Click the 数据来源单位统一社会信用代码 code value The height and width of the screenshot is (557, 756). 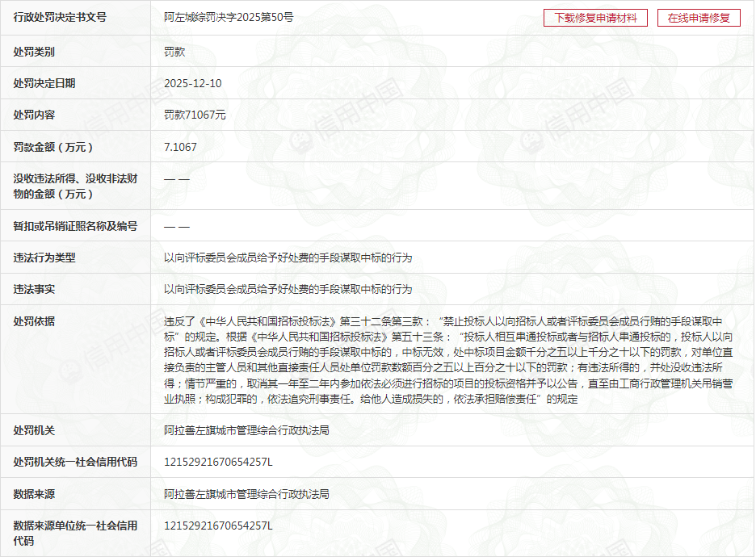point(218,526)
